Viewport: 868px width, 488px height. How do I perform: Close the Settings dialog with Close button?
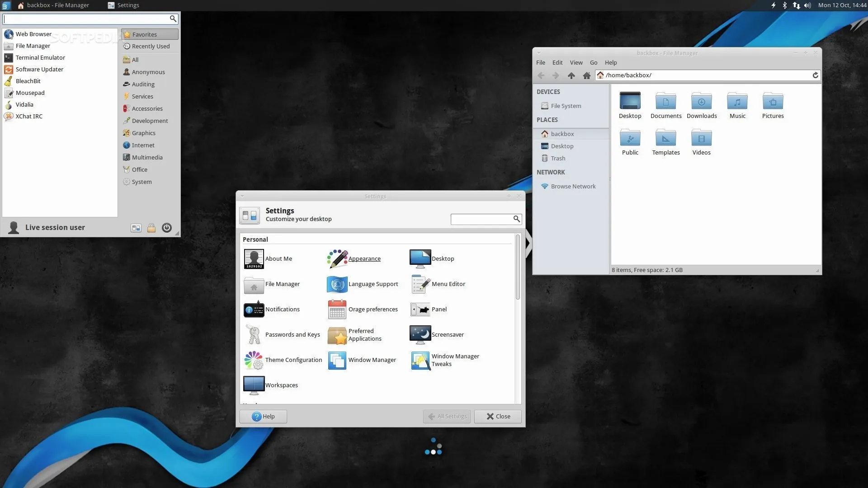497,416
